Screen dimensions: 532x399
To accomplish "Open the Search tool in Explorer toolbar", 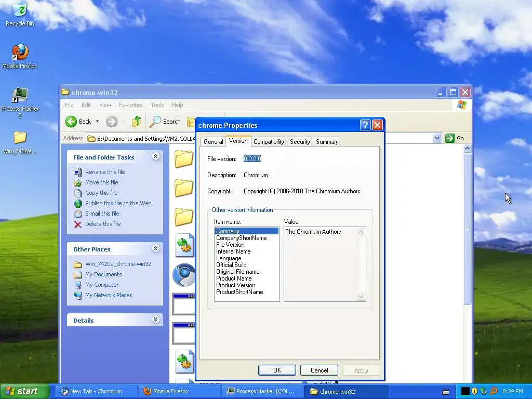I will pyautogui.click(x=165, y=122).
